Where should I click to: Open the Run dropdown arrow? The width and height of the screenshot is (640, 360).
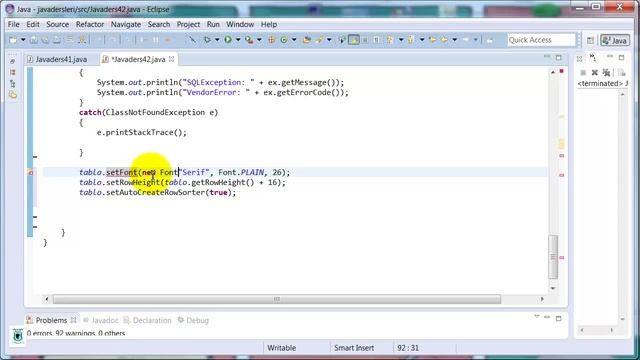tap(238, 40)
